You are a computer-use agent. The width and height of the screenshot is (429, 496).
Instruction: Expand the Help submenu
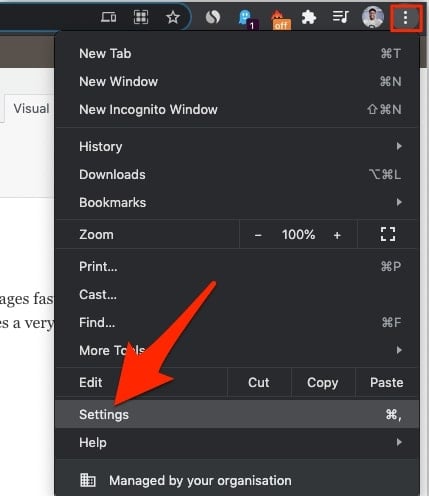(x=237, y=443)
